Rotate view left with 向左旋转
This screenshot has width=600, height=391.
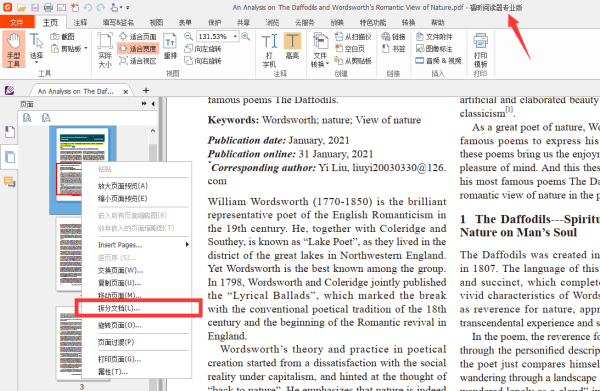click(203, 49)
